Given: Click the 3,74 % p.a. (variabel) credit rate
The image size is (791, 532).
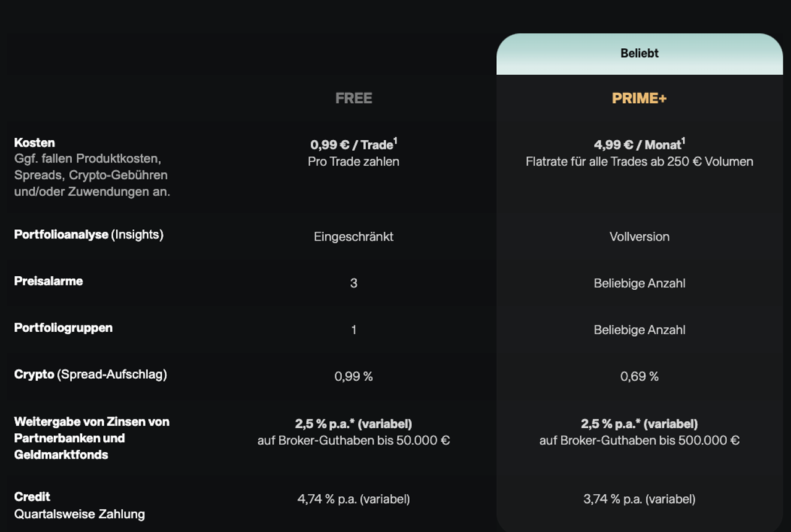Looking at the screenshot, I should (640, 499).
